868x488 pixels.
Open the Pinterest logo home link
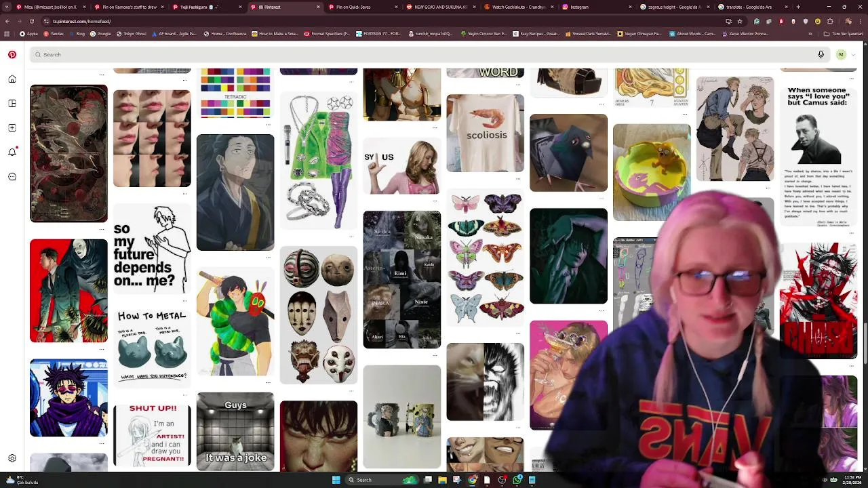click(12, 54)
